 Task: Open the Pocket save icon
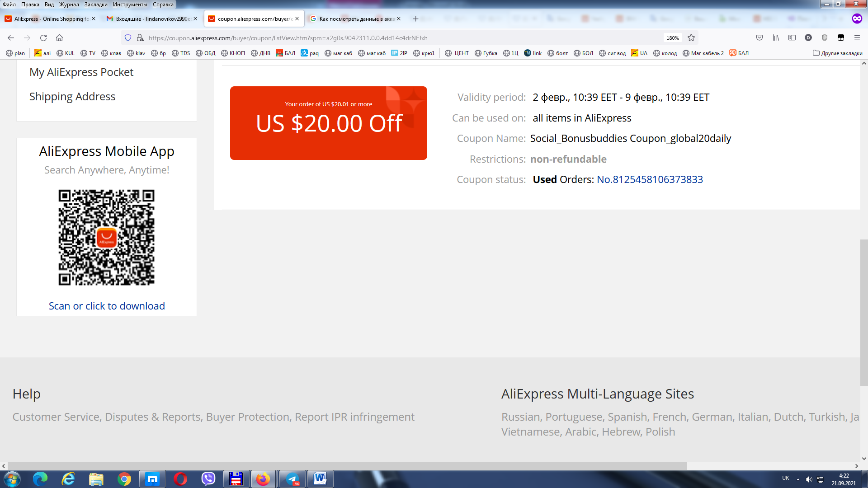click(x=759, y=38)
